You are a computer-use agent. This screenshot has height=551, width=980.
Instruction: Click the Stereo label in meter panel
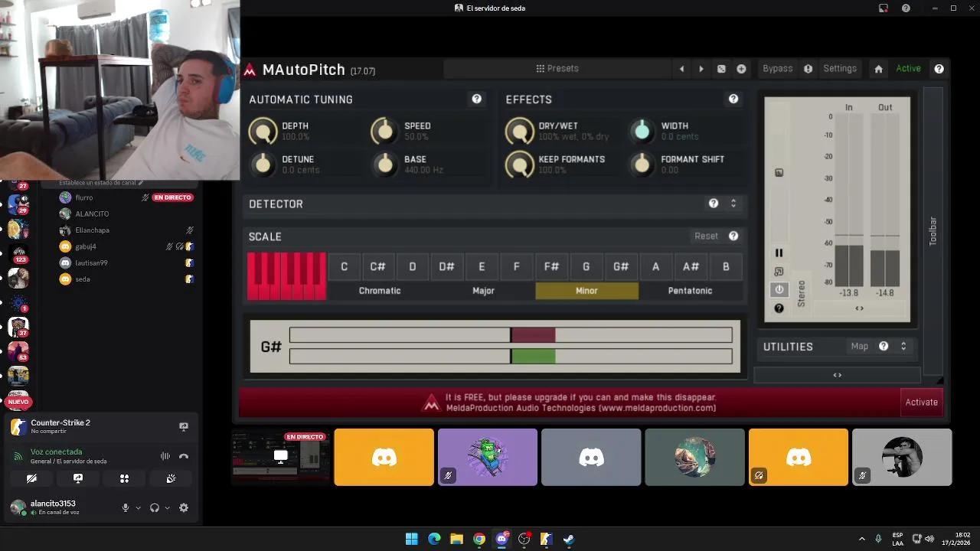(802, 294)
